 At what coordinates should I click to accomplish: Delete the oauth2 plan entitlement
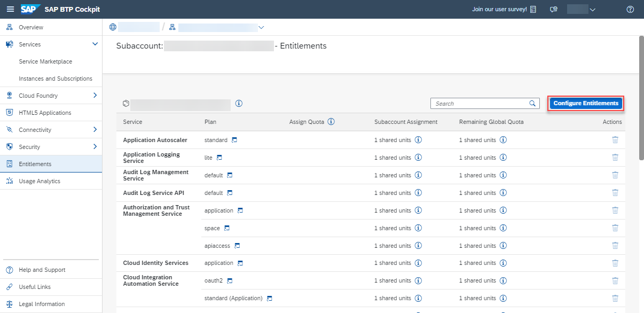click(x=615, y=280)
